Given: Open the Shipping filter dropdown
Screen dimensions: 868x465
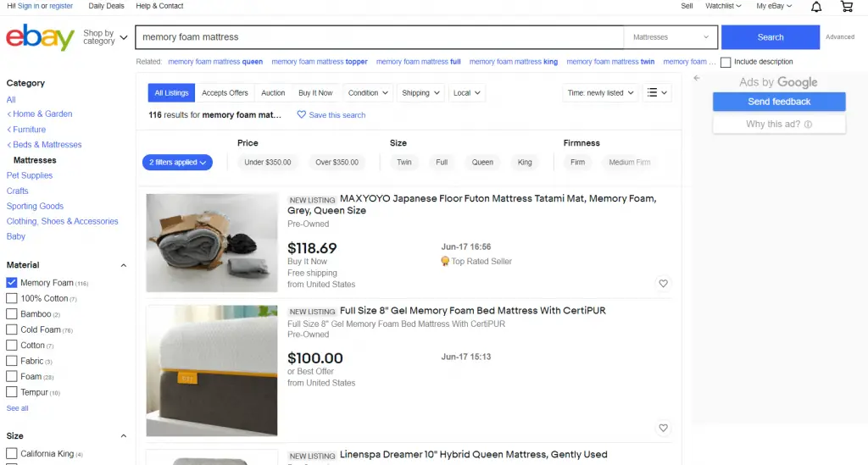Looking at the screenshot, I should [x=420, y=93].
